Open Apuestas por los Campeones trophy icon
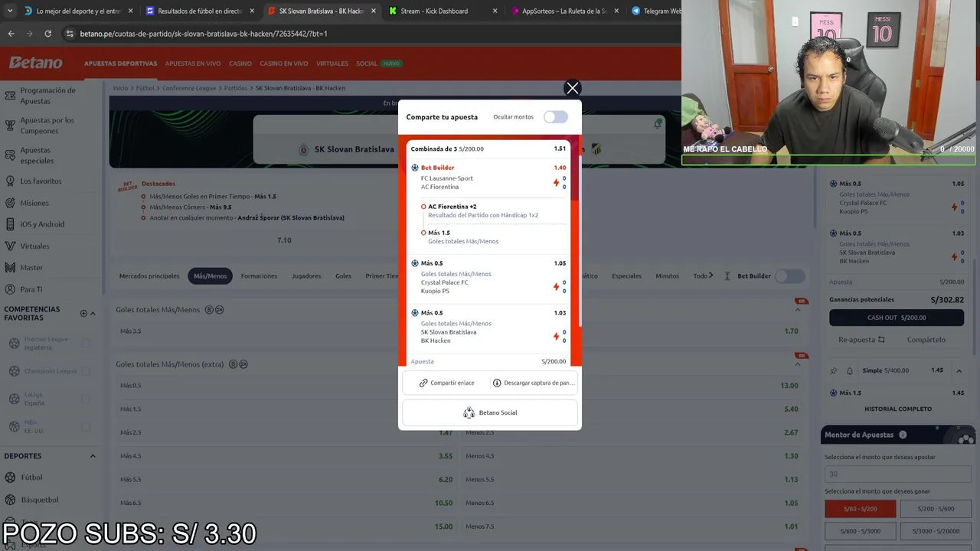Viewport: 980px width, 551px height. tap(10, 126)
